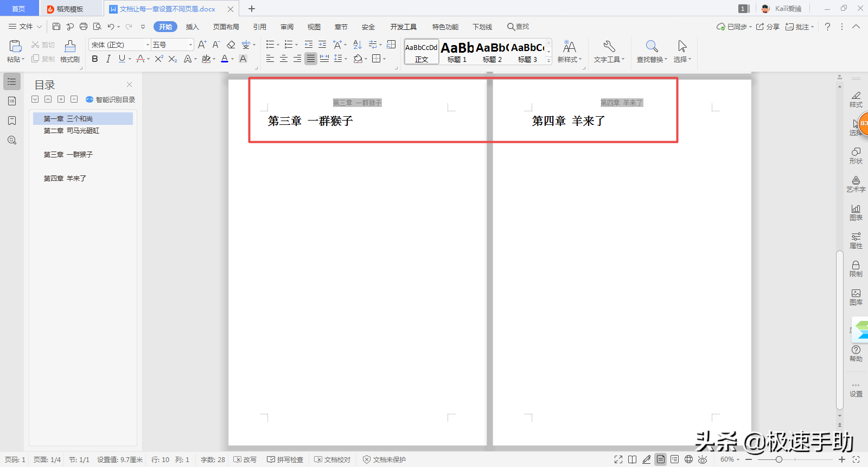Open the 限制 restriction lock icon
Screen dimensions: 868x467
click(856, 268)
